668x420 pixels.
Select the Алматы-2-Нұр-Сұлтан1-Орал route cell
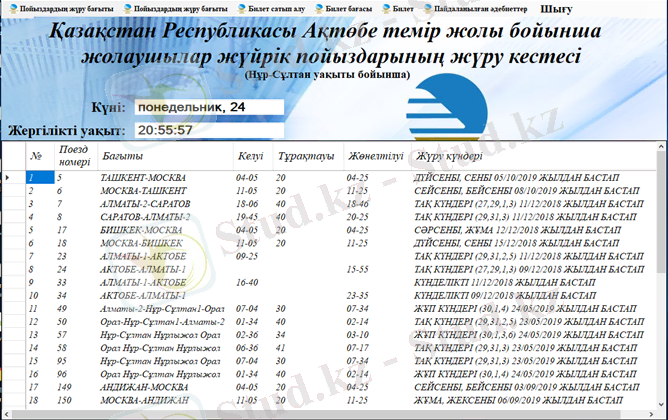click(x=165, y=309)
